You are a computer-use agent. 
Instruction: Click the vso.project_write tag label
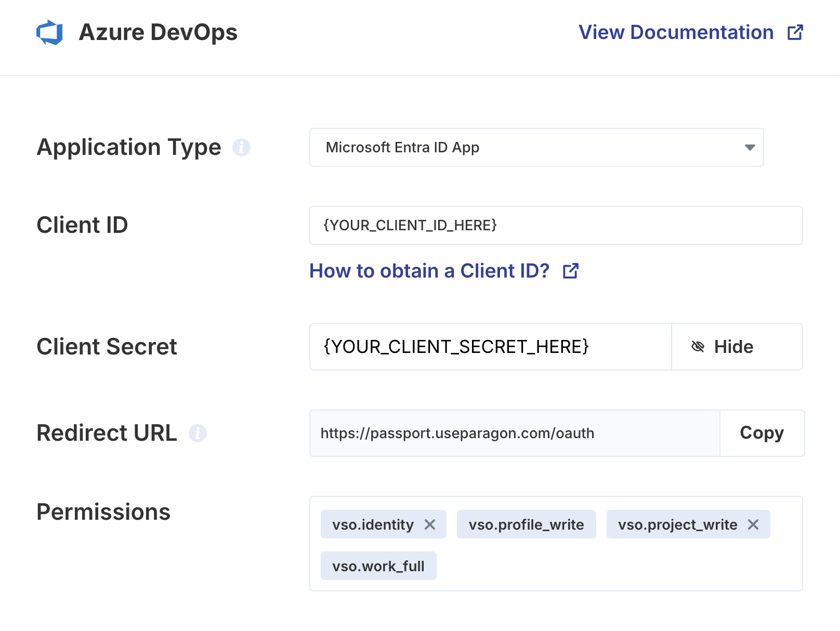[x=677, y=524]
